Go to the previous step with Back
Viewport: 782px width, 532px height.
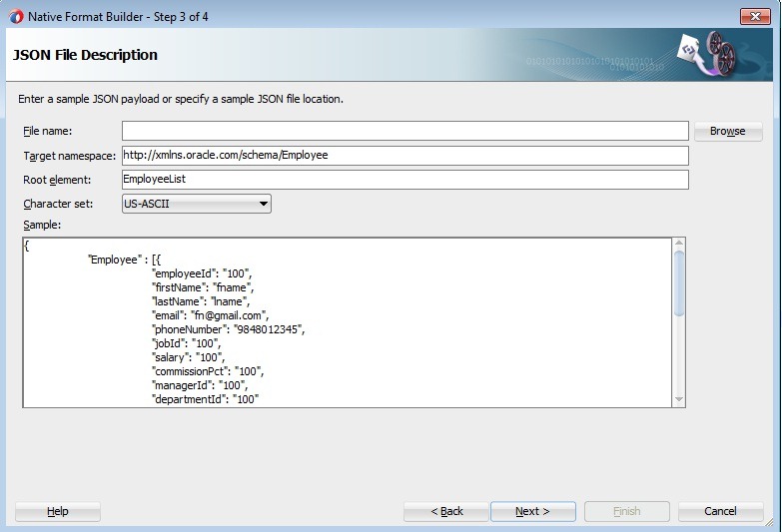[x=446, y=511]
